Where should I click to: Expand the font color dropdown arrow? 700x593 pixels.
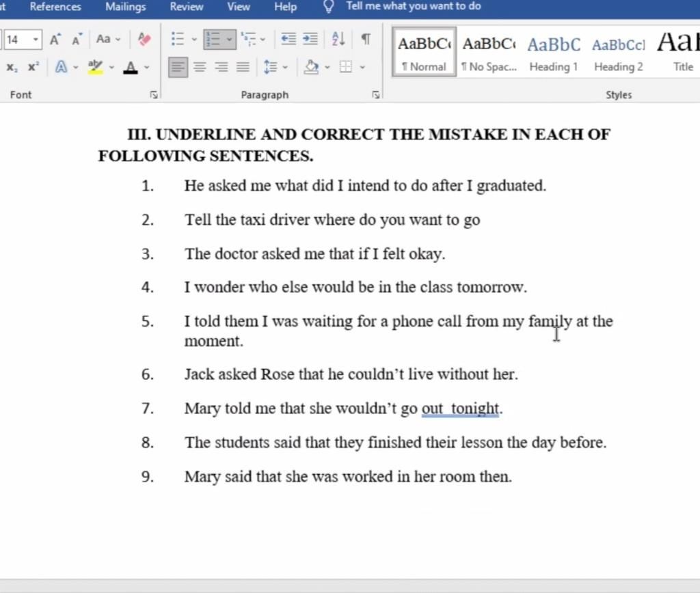(x=146, y=68)
